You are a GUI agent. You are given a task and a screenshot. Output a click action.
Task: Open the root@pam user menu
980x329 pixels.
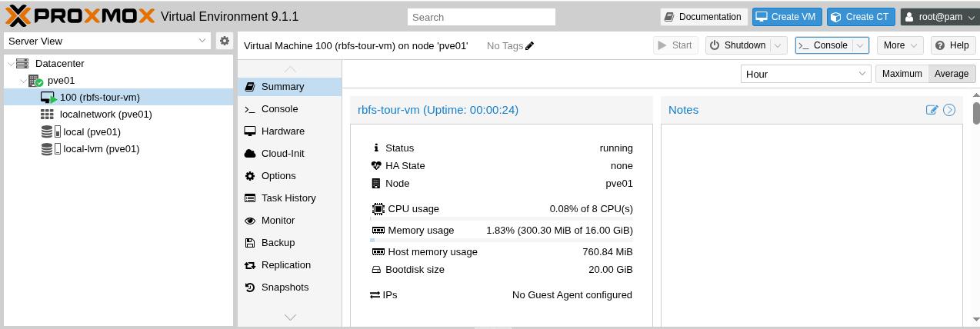[939, 17]
